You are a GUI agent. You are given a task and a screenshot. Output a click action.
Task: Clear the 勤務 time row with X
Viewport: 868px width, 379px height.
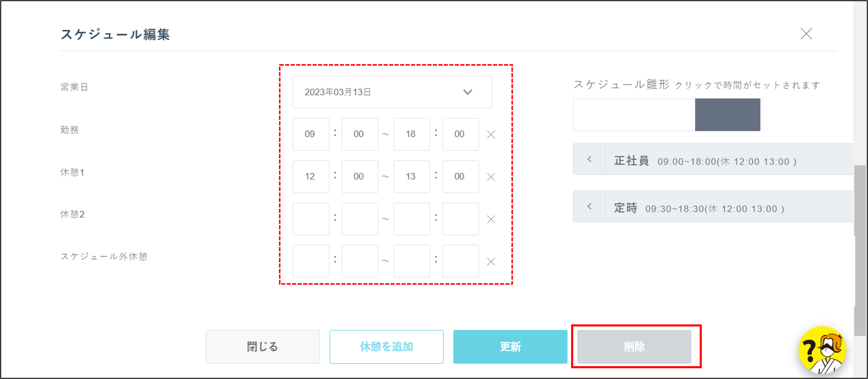click(x=491, y=134)
